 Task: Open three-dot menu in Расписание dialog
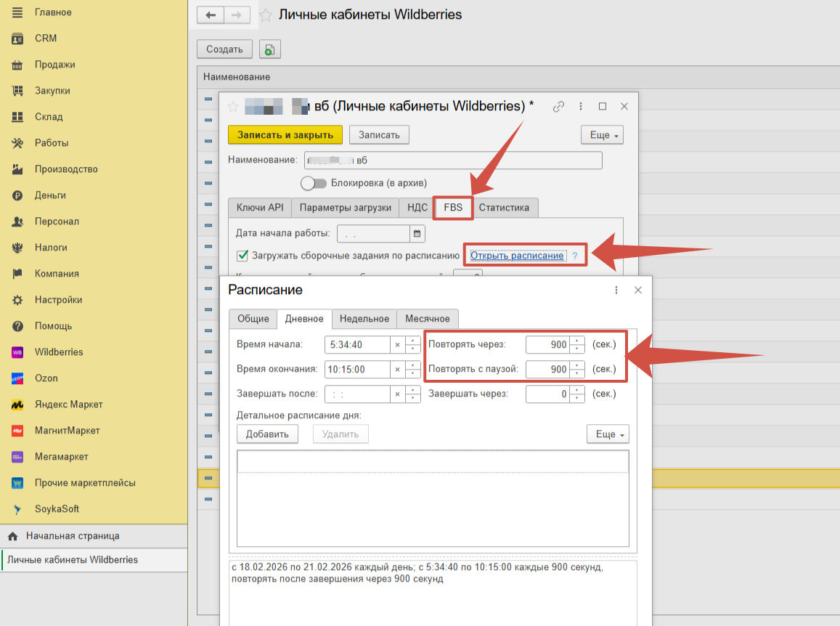pyautogui.click(x=616, y=290)
